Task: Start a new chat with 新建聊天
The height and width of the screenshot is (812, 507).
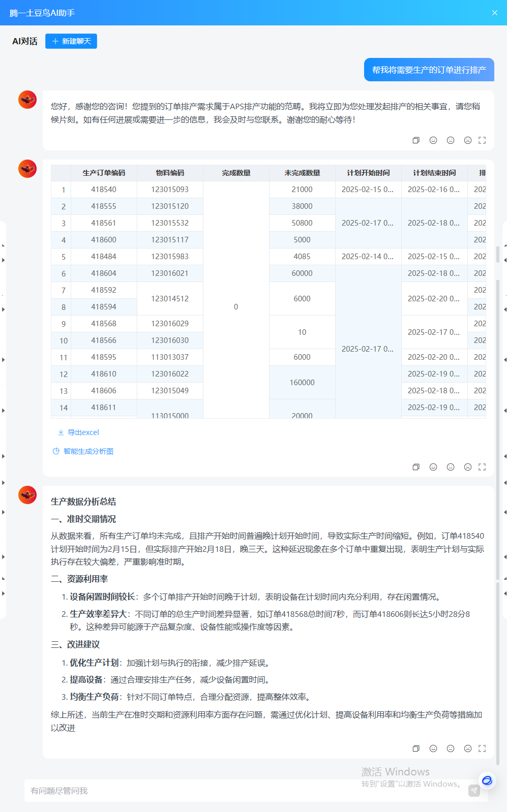Action: pyautogui.click(x=71, y=41)
